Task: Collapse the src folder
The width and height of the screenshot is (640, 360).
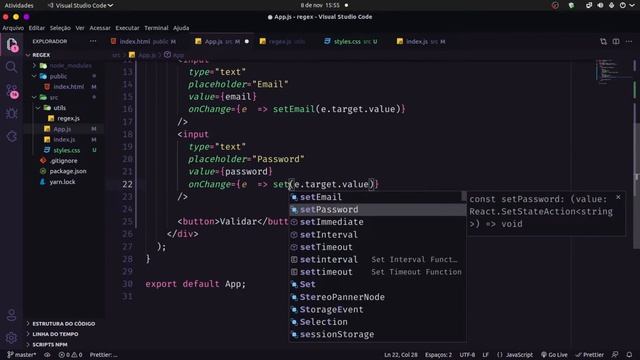Action: pyautogui.click(x=35, y=97)
